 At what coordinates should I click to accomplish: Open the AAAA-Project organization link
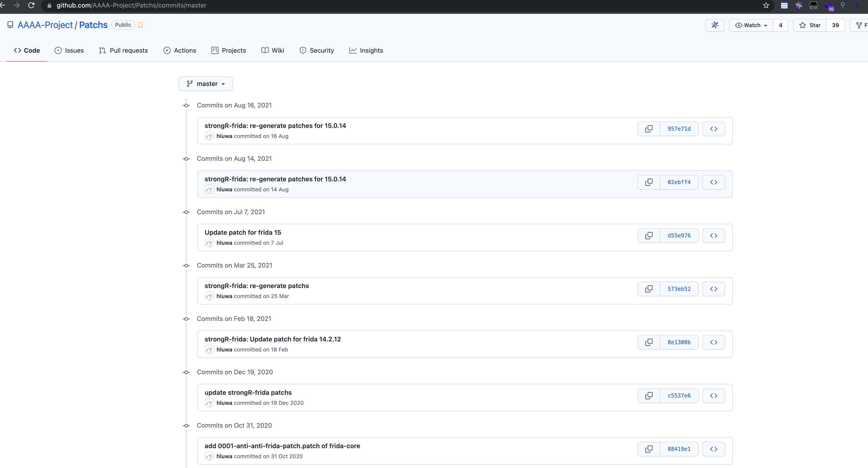(x=45, y=25)
